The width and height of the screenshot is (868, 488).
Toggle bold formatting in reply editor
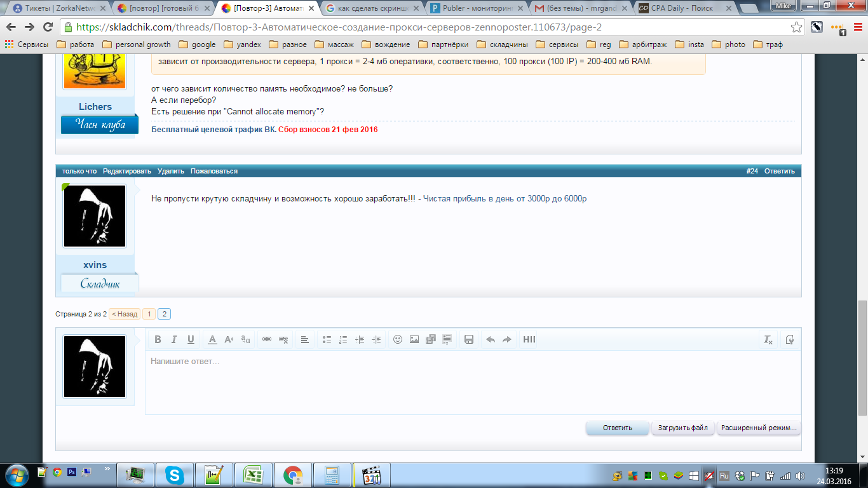158,339
